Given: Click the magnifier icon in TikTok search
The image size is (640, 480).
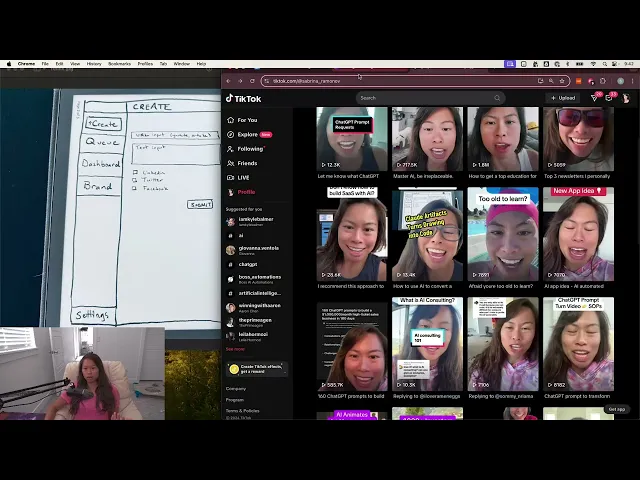Looking at the screenshot, I should pyautogui.click(x=497, y=98).
